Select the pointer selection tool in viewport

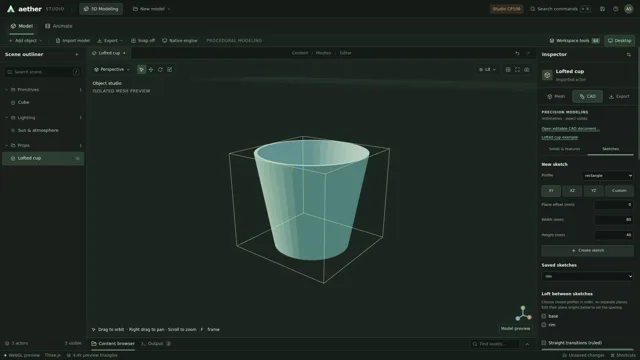[x=141, y=69]
